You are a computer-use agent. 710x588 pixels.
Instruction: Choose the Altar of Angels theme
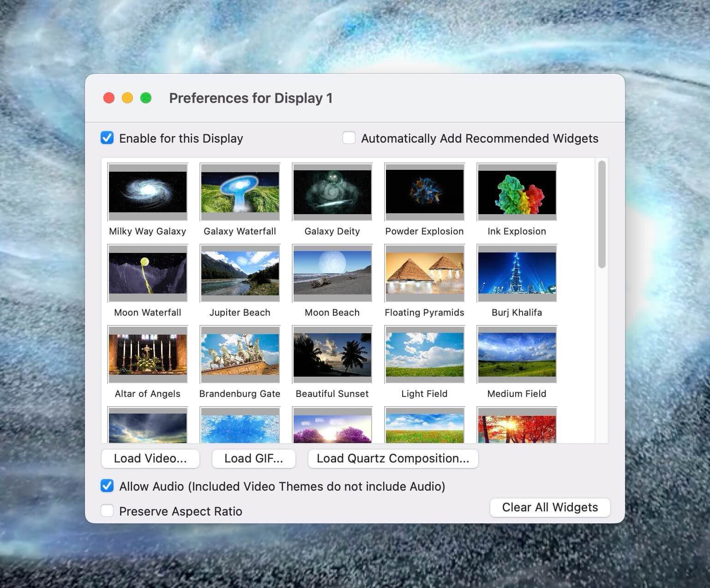[147, 355]
